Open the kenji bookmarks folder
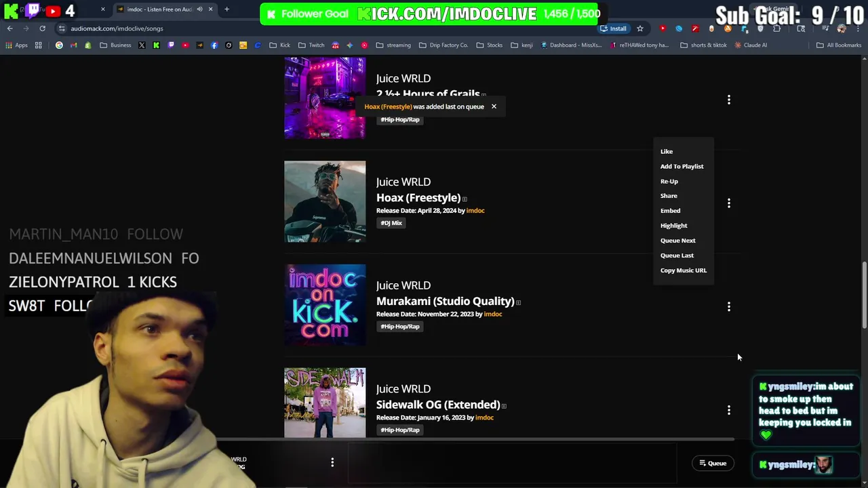Screen dimensions: 868x488 point(521,45)
